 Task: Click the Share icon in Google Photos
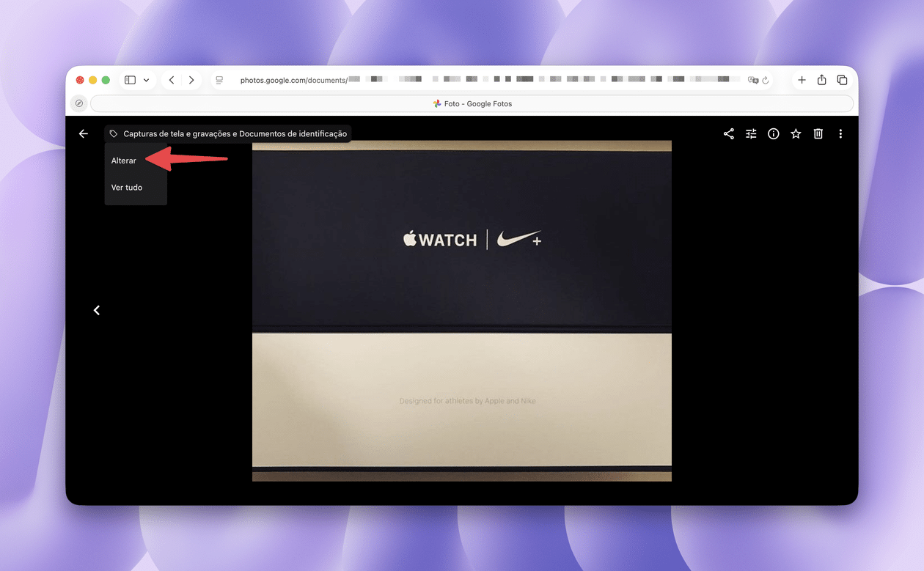(728, 134)
